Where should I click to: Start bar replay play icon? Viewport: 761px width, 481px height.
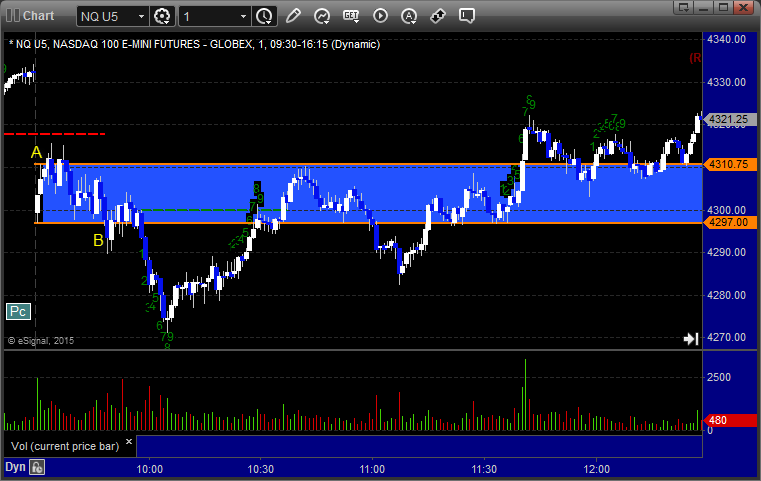tap(380, 16)
